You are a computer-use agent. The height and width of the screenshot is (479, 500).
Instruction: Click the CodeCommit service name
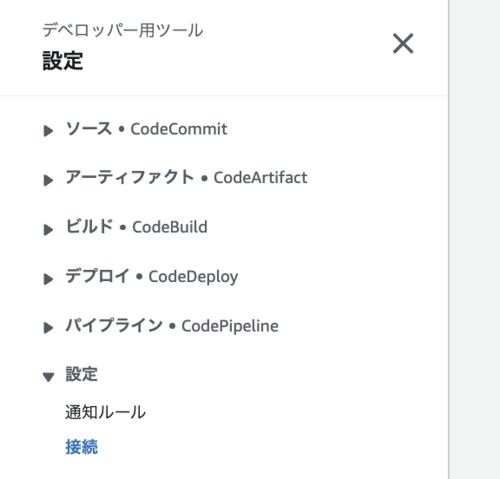click(x=179, y=129)
